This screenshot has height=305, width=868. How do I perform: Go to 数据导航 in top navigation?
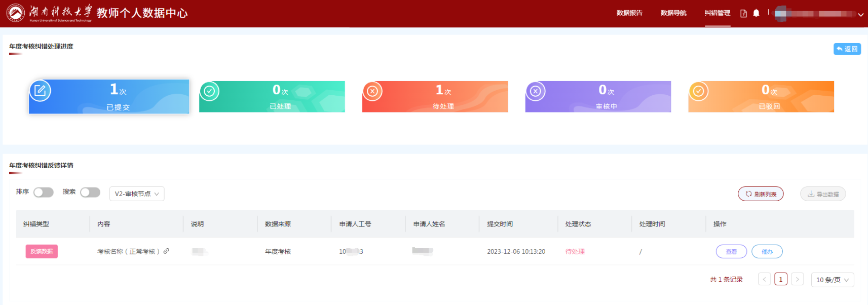(673, 13)
